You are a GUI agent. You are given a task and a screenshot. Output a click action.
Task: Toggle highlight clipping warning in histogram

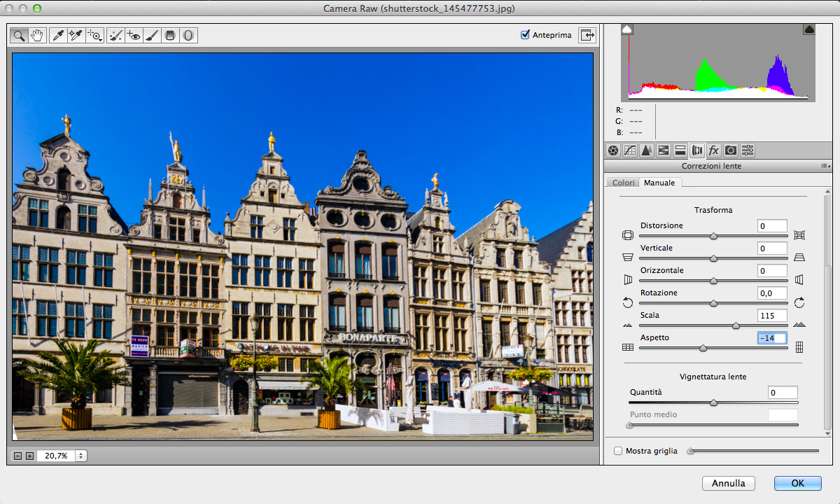click(x=808, y=29)
